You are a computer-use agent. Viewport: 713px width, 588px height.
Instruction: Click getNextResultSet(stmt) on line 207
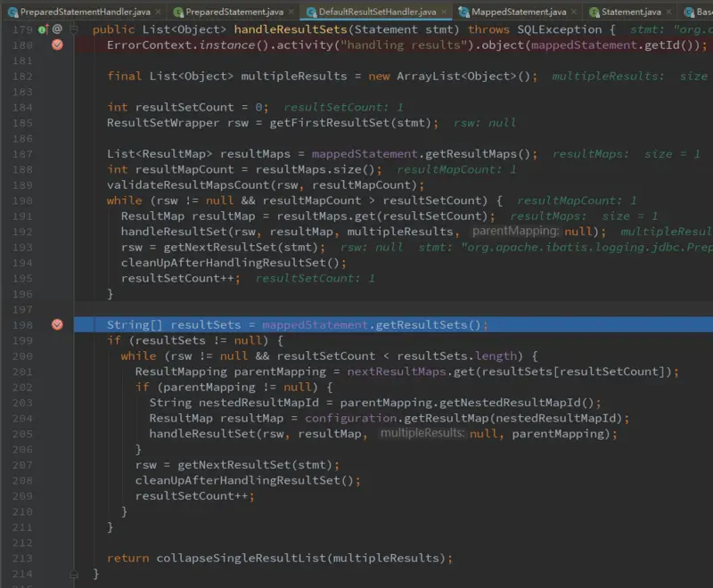(255, 465)
